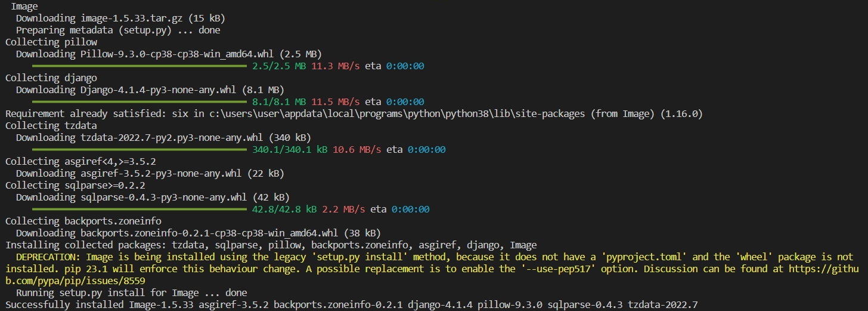Screen dimensions: 868x311
Task: Click the green progress bar for sqlparse download
Action: pyautogui.click(x=139, y=209)
